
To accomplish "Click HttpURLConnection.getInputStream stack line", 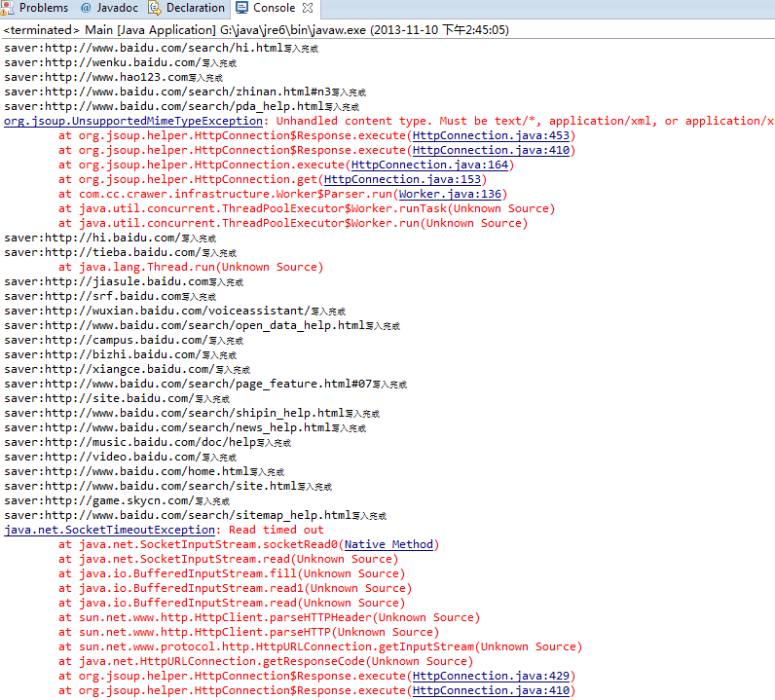I will (320, 646).
